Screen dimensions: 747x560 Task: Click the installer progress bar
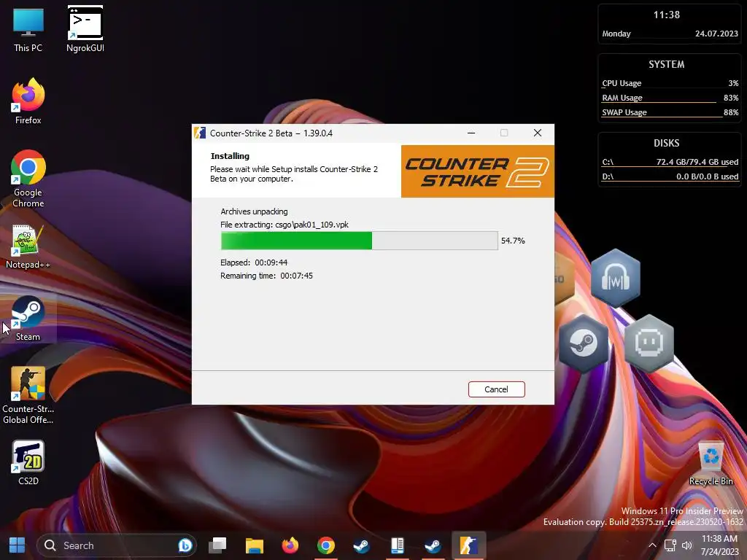tap(359, 241)
